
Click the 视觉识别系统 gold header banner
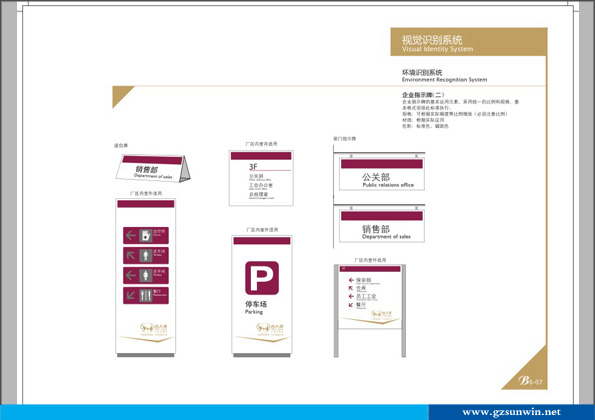click(x=469, y=42)
